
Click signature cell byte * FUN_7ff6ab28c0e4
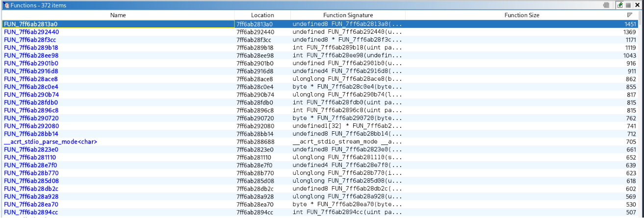pos(348,87)
